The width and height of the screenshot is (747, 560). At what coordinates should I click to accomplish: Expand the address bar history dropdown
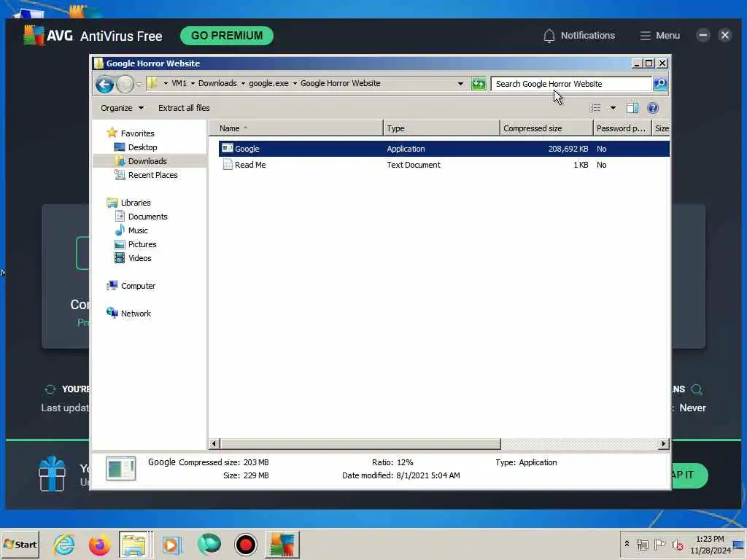pyautogui.click(x=460, y=84)
